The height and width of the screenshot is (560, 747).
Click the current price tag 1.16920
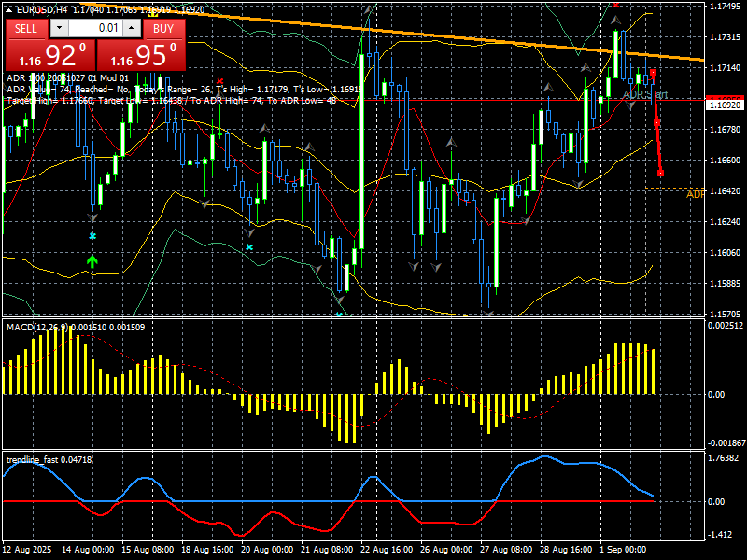click(726, 105)
